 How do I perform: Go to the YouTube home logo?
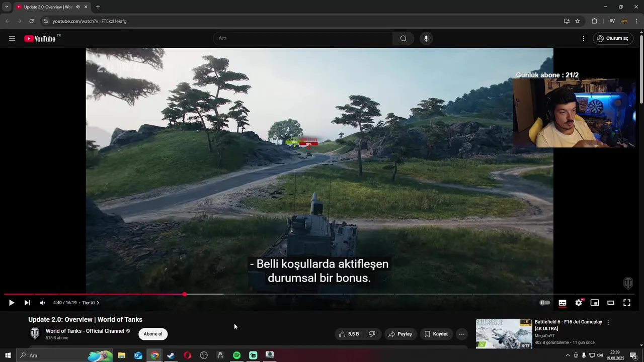[40, 39]
